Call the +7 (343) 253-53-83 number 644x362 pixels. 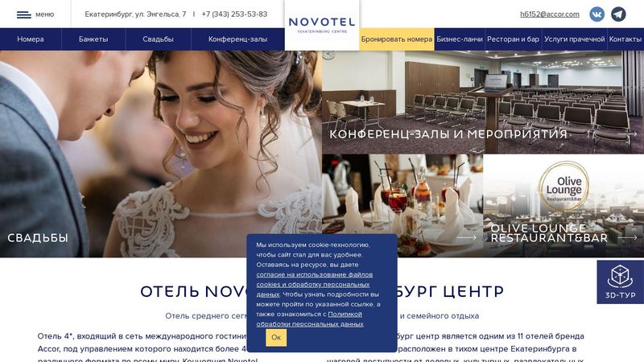[234, 14]
